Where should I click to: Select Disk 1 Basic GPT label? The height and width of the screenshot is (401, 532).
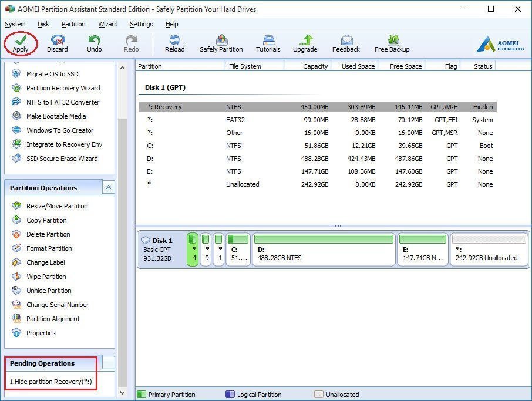161,250
